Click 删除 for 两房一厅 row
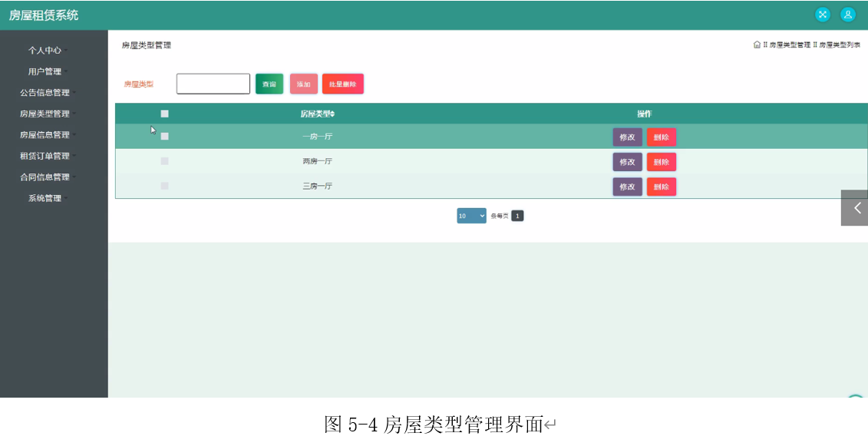 pyautogui.click(x=662, y=162)
